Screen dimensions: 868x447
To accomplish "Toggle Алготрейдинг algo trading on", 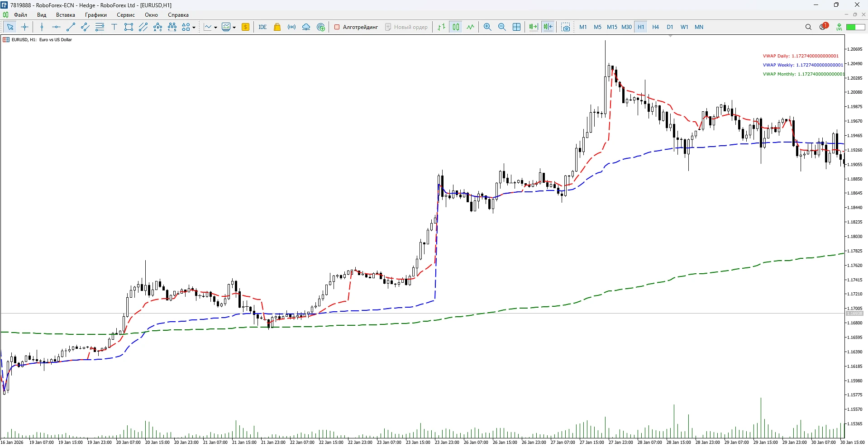I will click(356, 27).
